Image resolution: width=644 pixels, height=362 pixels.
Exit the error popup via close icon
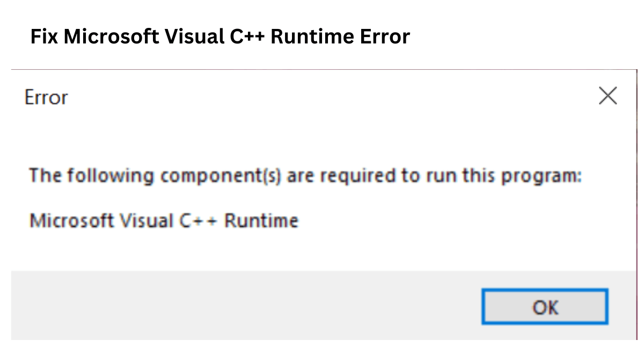click(607, 96)
